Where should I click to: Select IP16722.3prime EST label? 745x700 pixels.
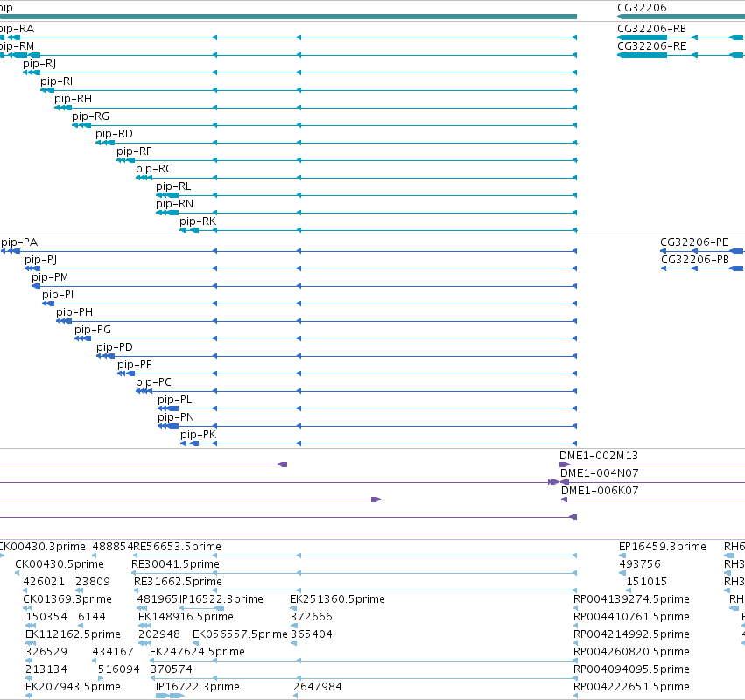198,687
